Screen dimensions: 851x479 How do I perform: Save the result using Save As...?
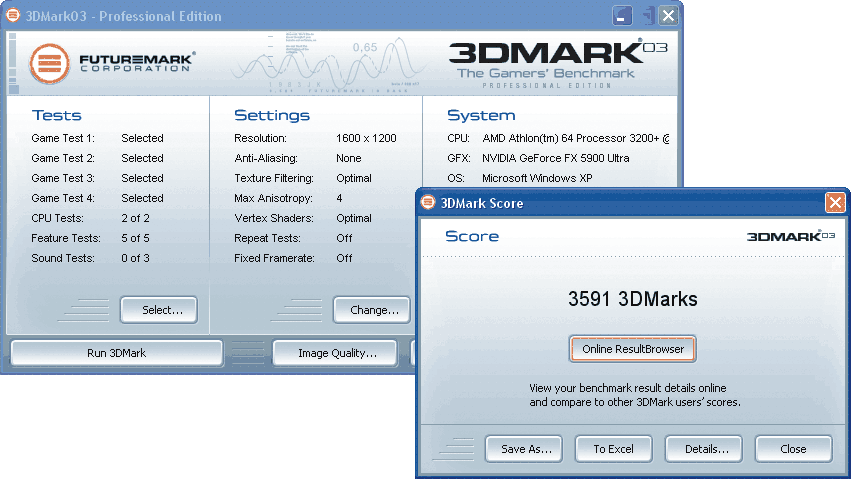pyautogui.click(x=524, y=449)
